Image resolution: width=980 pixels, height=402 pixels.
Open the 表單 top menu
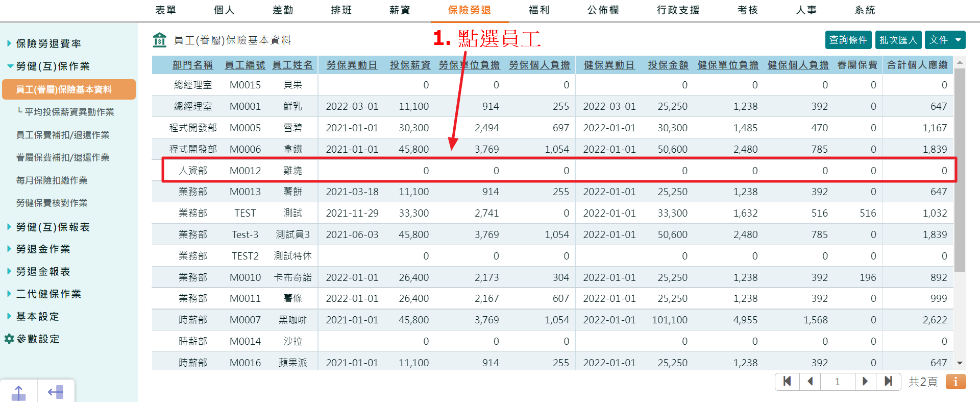165,10
